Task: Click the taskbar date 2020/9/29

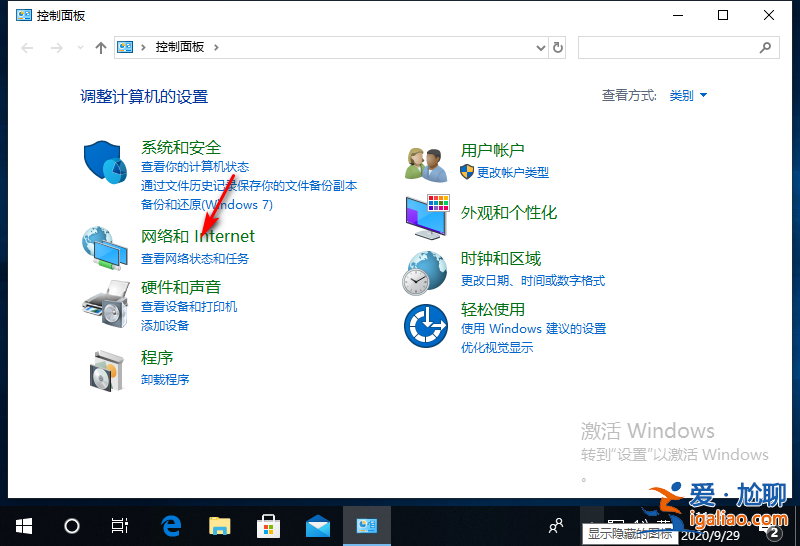Action: (x=710, y=536)
